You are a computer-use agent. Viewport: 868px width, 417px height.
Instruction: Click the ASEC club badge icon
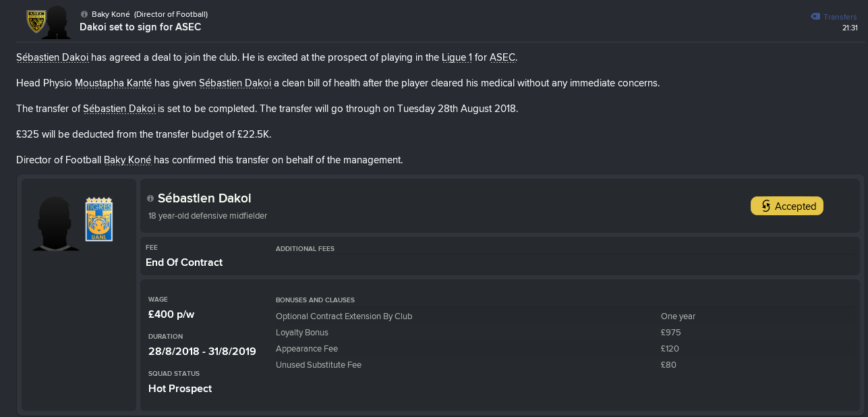[x=35, y=21]
